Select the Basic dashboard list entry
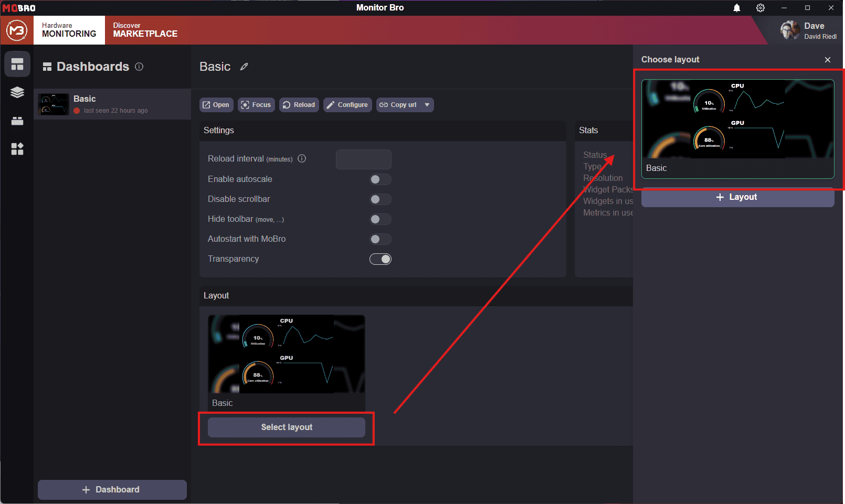This screenshot has height=504, width=845. (x=112, y=104)
